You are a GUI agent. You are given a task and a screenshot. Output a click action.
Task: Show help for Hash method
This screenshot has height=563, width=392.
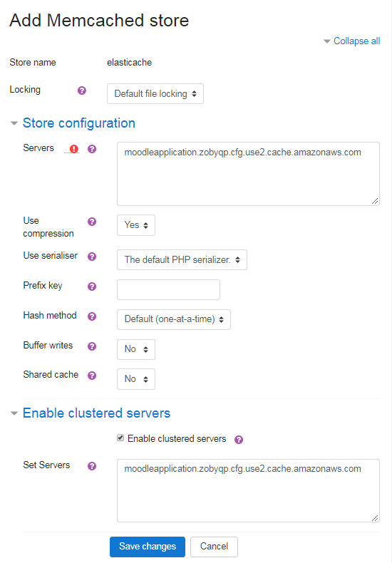[x=92, y=316]
